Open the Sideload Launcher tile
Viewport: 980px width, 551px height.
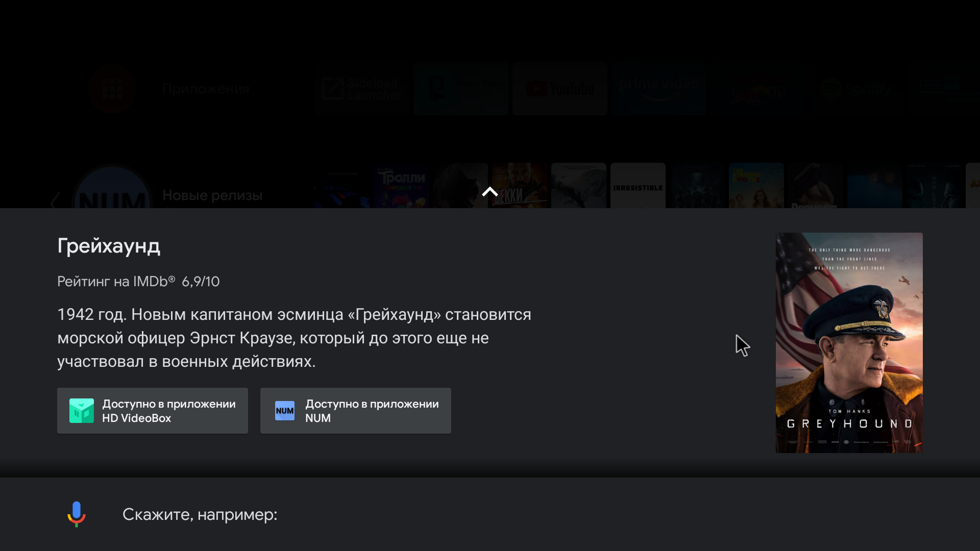point(362,89)
